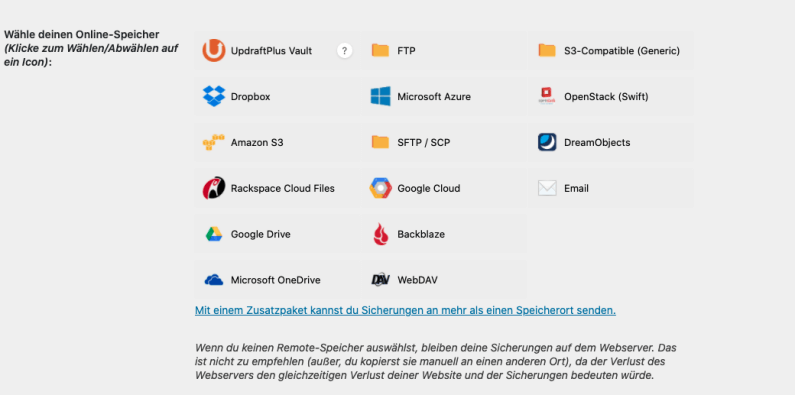Click the "OpenStack (Swift)" label

[606, 97]
